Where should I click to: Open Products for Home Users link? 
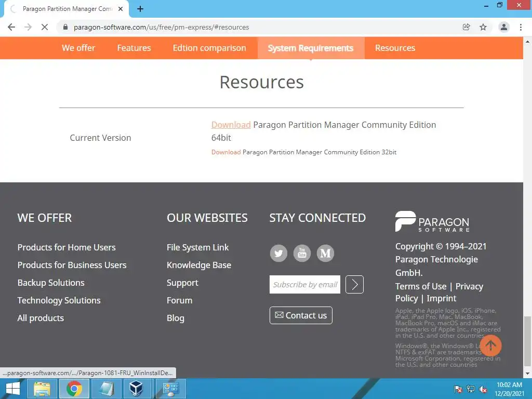pos(66,247)
